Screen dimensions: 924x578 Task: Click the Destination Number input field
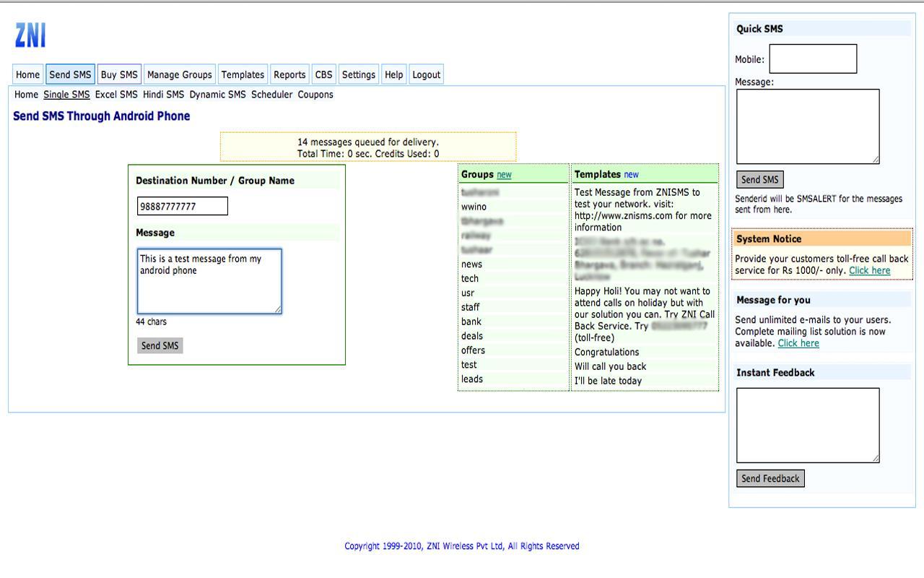click(x=183, y=207)
